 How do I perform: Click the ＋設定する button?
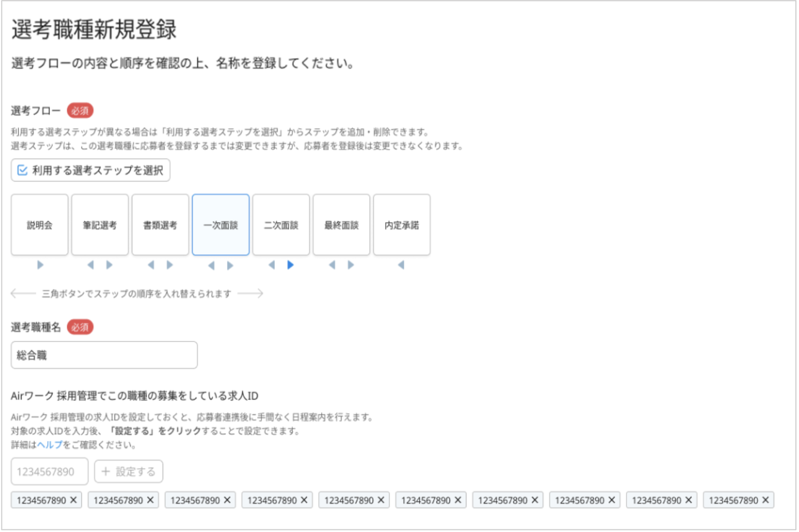(x=129, y=472)
